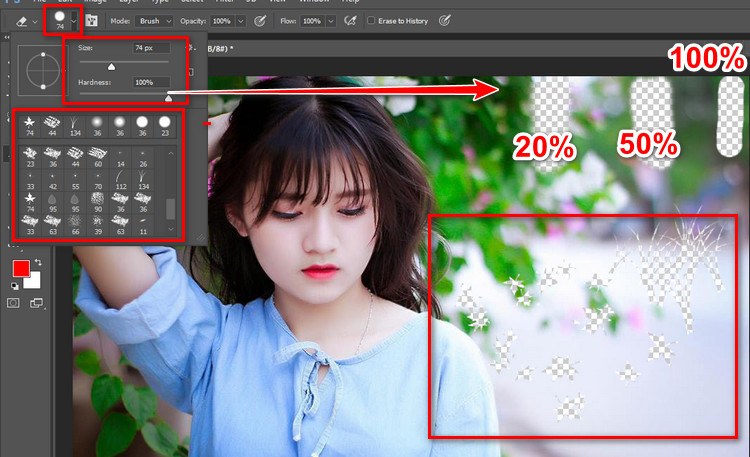Image resolution: width=750 pixels, height=457 pixels.
Task: Select the Eraser tool icon in options bar
Action: click(21, 22)
